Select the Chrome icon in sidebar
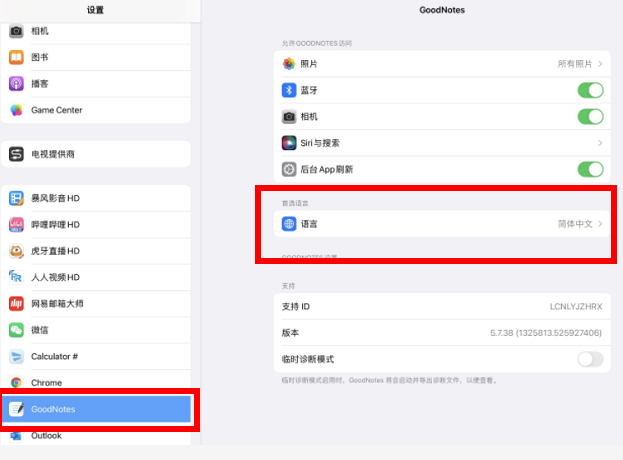 coord(16,383)
